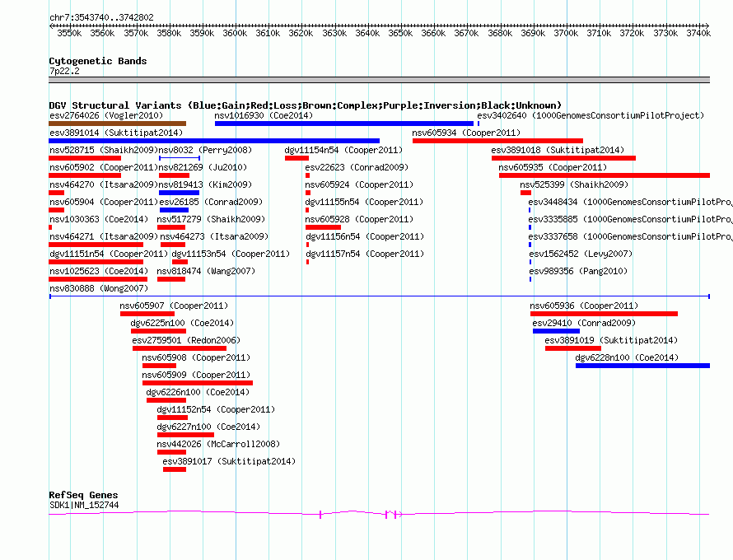Click the 3650k ruler position label
This screenshot has width=733, height=560.
point(400,33)
